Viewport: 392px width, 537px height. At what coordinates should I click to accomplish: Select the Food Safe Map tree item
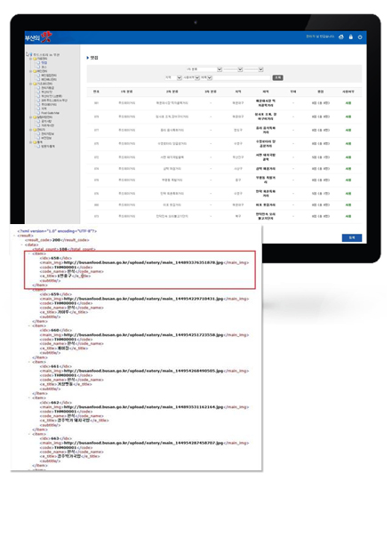pyautogui.click(x=50, y=113)
